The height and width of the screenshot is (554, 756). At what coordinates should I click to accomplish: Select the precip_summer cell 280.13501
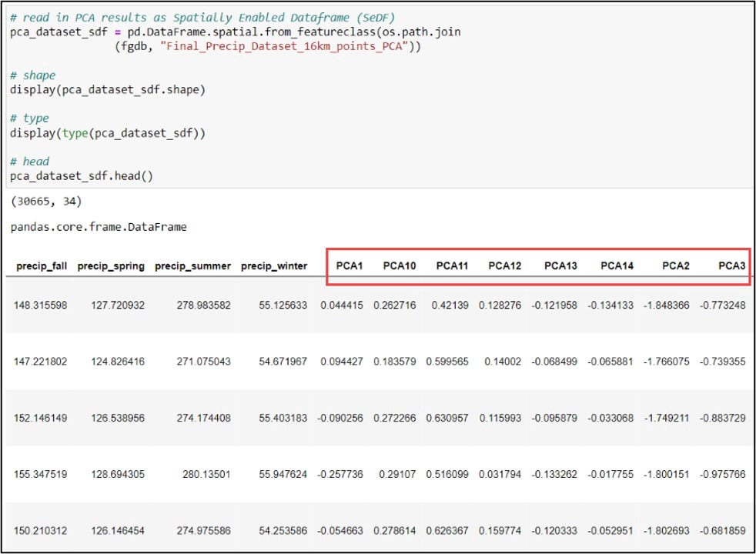tap(205, 475)
